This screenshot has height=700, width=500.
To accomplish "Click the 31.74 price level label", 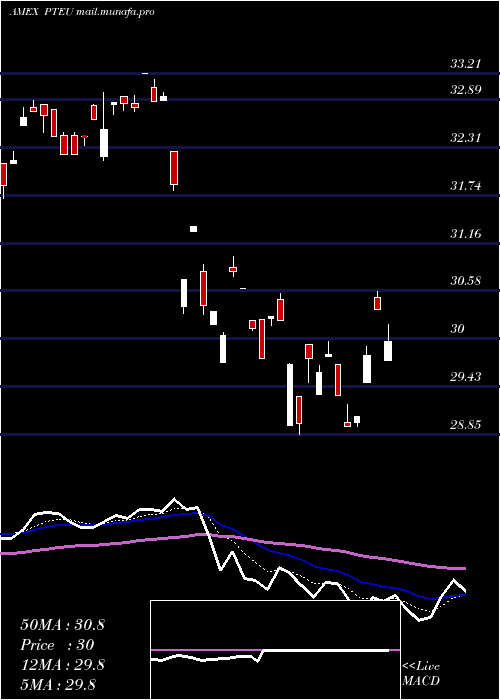I will pyautogui.click(x=466, y=186).
